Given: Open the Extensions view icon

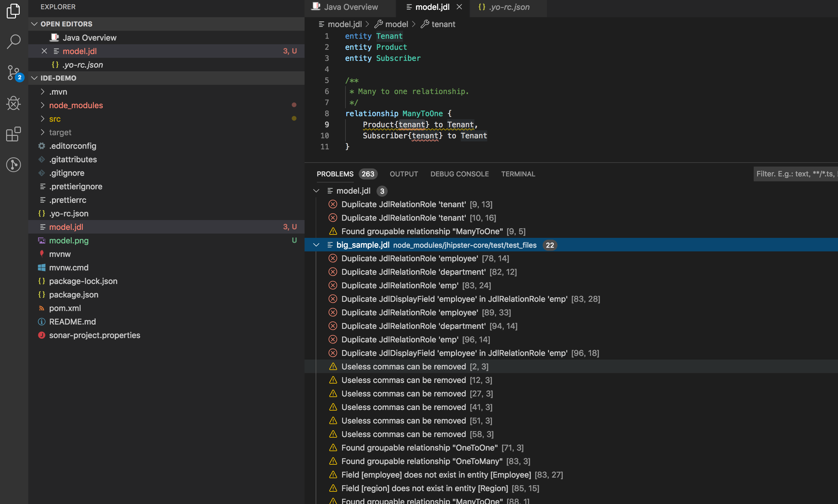Looking at the screenshot, I should tap(13, 134).
